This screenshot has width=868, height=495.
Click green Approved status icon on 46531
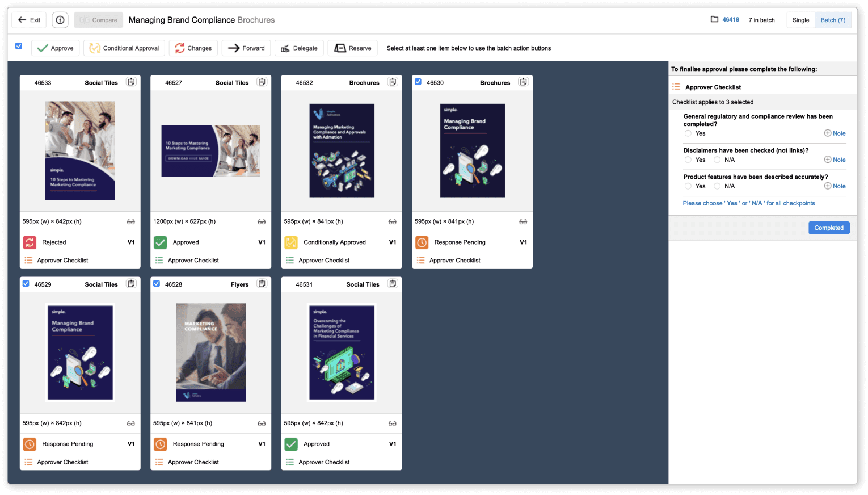[291, 444]
